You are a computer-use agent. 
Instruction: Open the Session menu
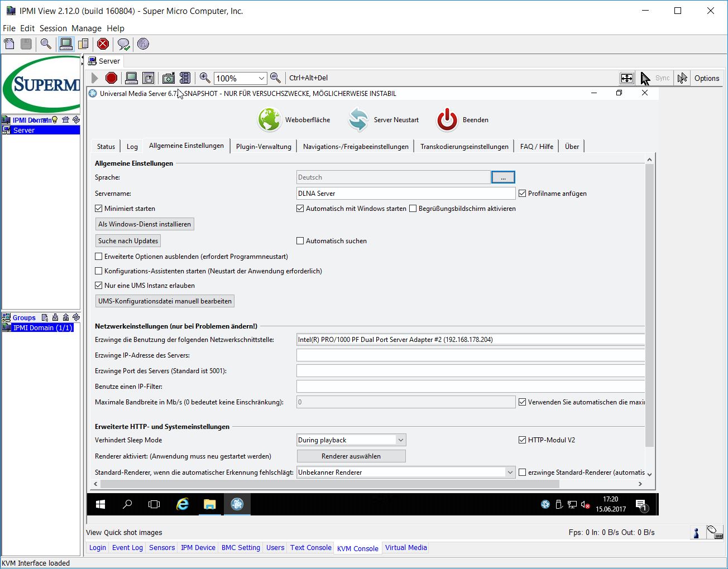point(53,28)
